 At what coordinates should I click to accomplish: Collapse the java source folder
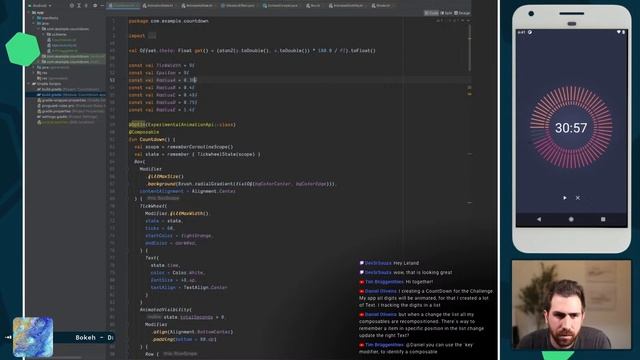(x=34, y=23)
